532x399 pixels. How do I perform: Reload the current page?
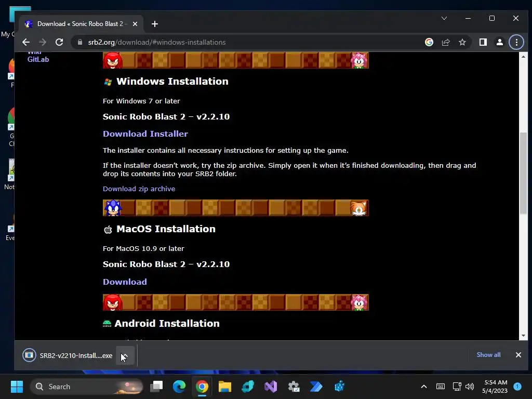(59, 42)
